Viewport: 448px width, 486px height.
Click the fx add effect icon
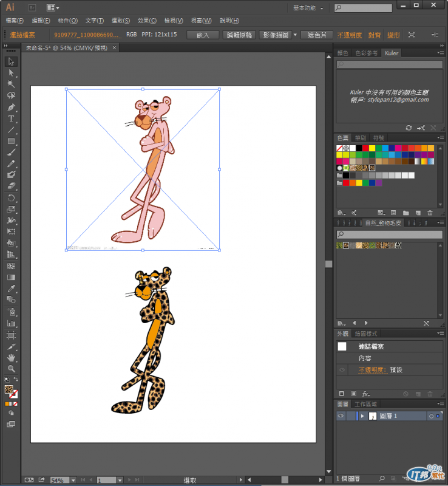click(x=366, y=394)
